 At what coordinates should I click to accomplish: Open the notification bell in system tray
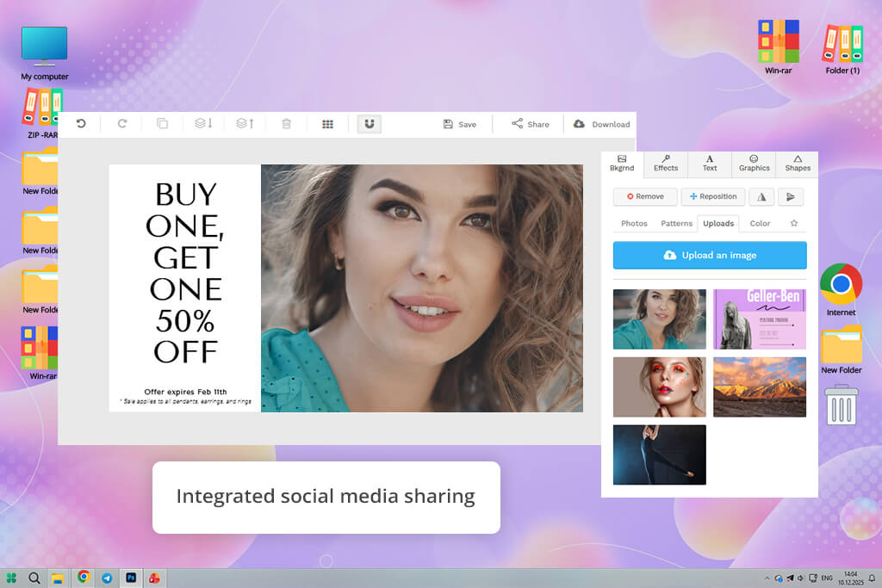point(872,578)
